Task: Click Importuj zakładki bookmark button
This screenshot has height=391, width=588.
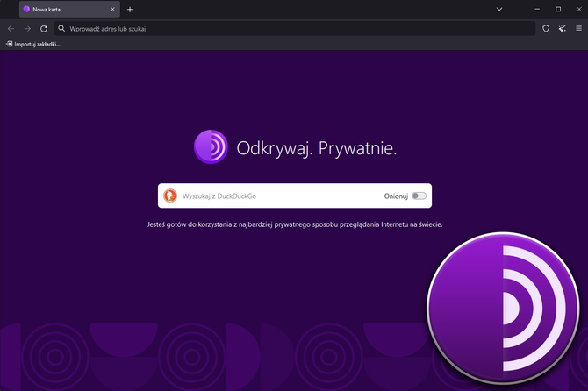Action: (33, 44)
